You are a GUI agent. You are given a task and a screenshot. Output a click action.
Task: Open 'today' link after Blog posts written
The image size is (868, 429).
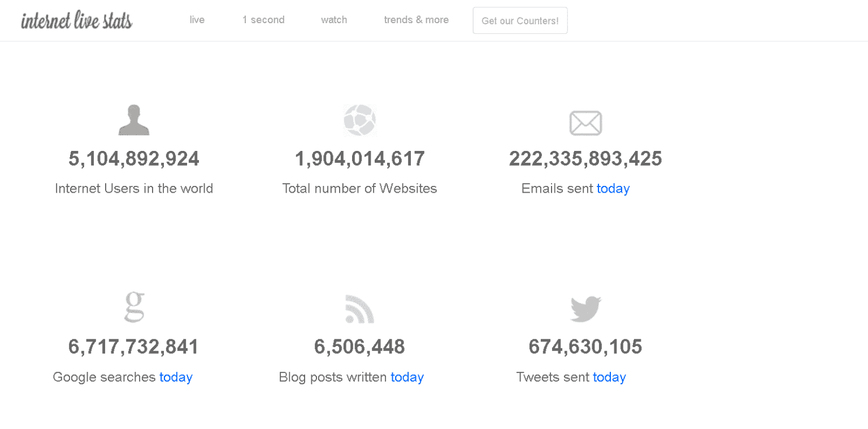click(407, 377)
